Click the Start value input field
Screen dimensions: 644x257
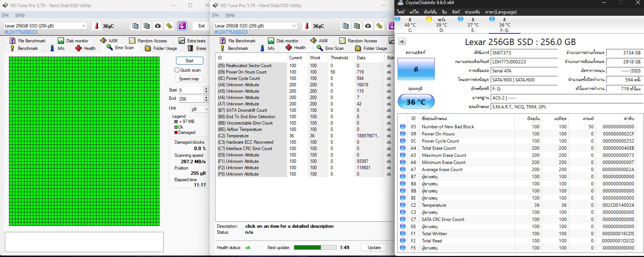[x=191, y=90]
